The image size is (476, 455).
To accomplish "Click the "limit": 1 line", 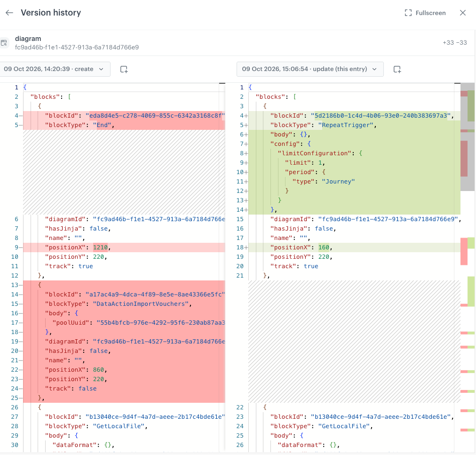I will point(305,163).
